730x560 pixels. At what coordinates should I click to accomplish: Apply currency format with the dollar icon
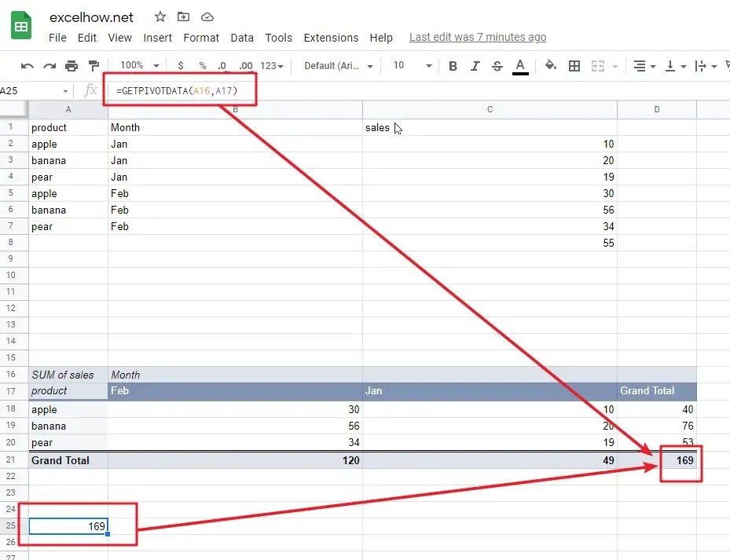point(179,66)
